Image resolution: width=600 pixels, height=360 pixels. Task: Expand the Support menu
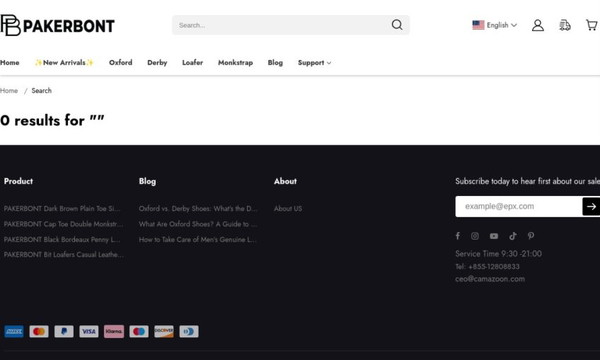[314, 63]
